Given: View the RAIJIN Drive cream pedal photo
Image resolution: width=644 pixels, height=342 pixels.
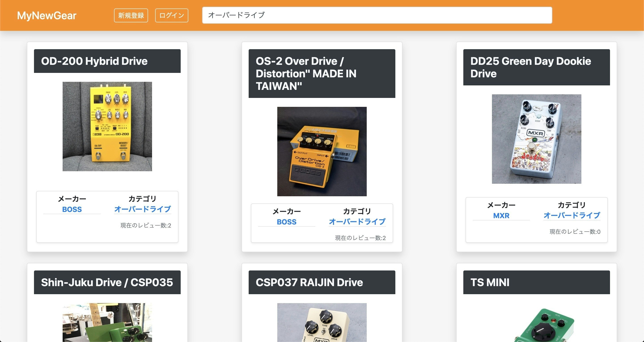Looking at the screenshot, I should [x=322, y=323].
